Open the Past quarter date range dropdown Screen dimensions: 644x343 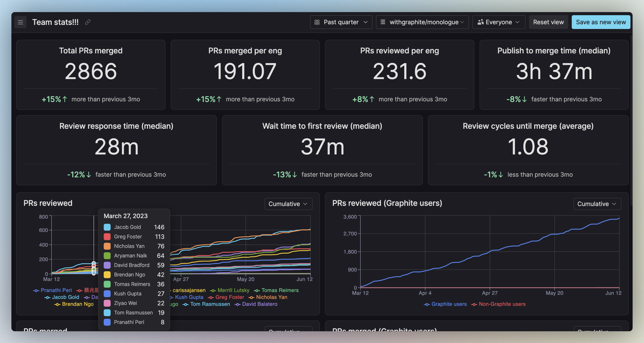coord(341,22)
